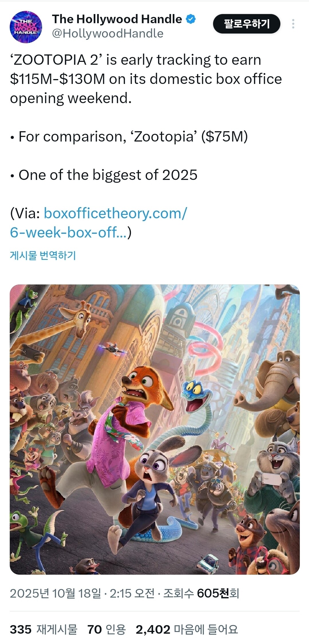309x644 pixels.
Task: Show the 70 인용 quotes list
Action: point(107,630)
